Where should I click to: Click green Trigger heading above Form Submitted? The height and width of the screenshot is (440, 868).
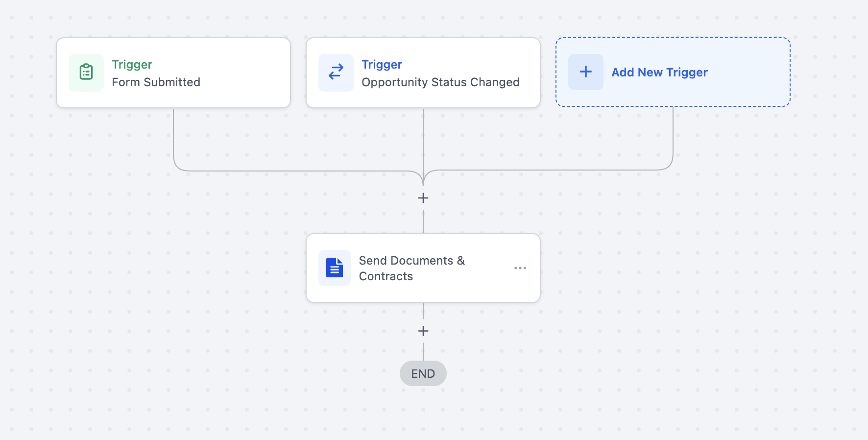[132, 65]
